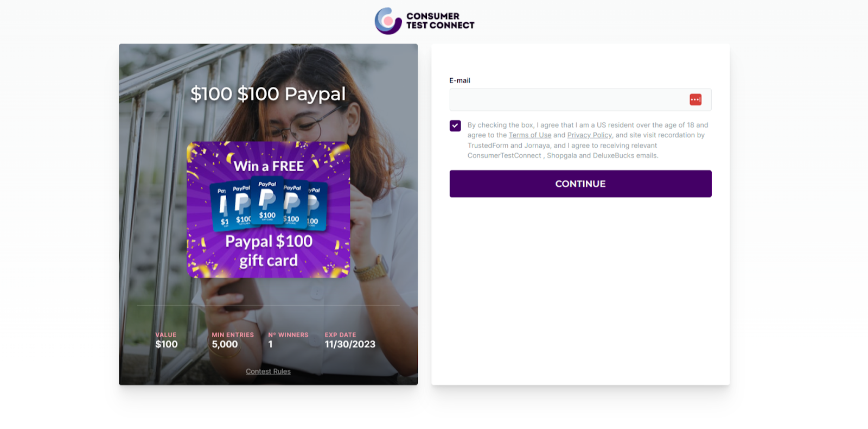The width and height of the screenshot is (868, 429).
Task: Uncheck the US resident agreement checkbox
Action: pos(455,125)
